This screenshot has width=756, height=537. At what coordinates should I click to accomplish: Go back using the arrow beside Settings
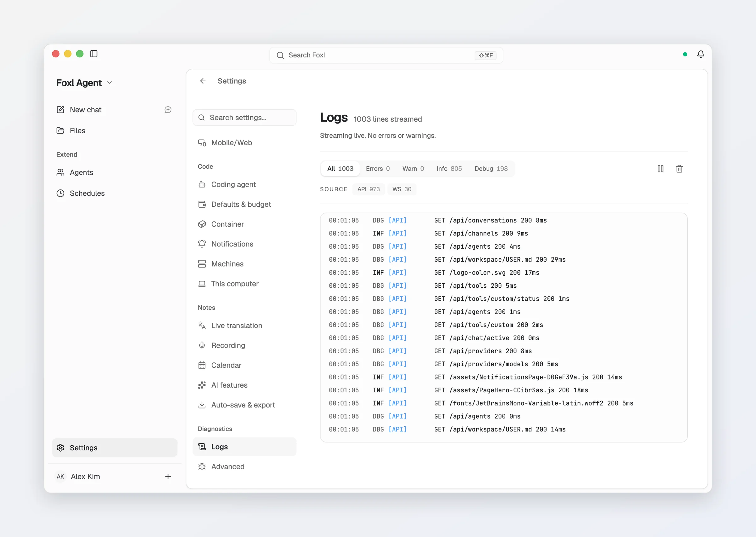pyautogui.click(x=203, y=81)
